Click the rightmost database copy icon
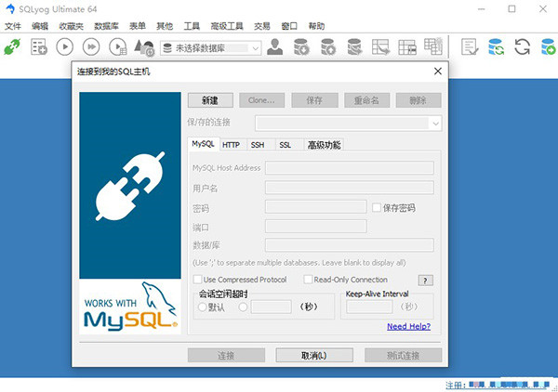The image size is (558, 392). tap(548, 46)
